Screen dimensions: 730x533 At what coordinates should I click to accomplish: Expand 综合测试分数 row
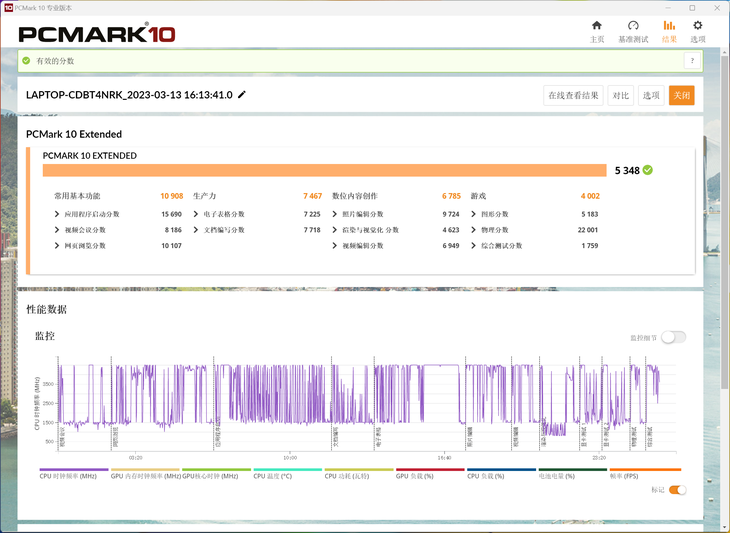pos(473,246)
